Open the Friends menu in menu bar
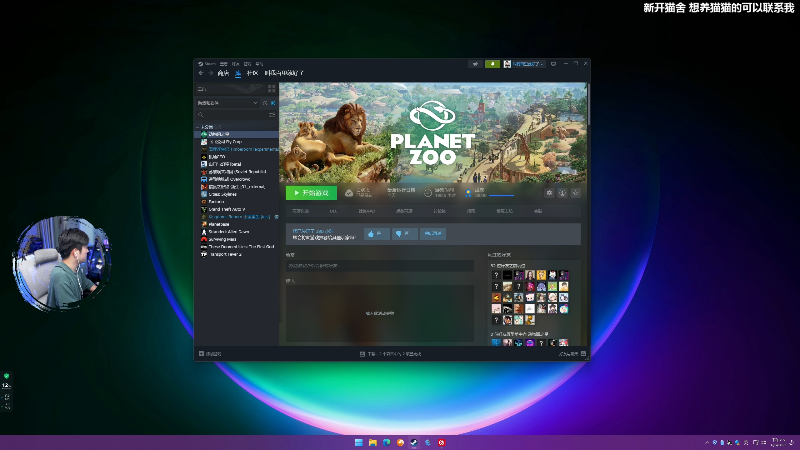Screen dimensions: 800x450 pos(235,64)
